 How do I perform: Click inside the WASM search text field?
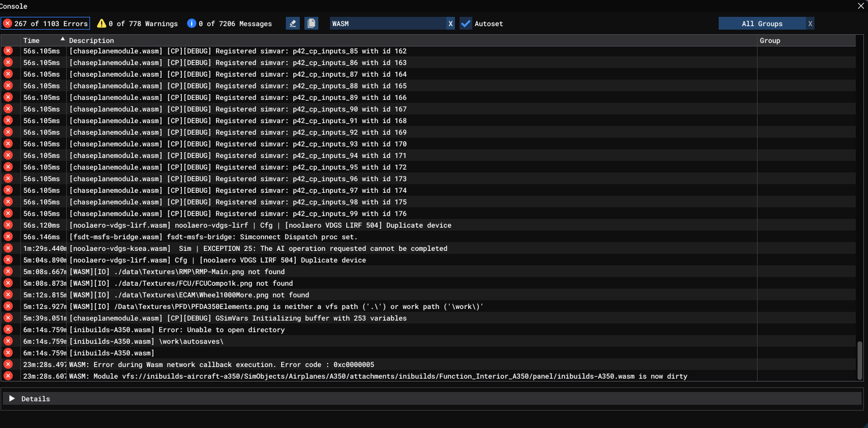click(386, 24)
